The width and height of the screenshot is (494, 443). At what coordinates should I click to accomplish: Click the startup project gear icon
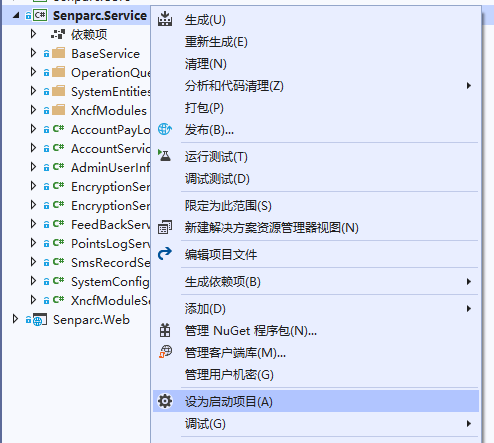pos(165,401)
